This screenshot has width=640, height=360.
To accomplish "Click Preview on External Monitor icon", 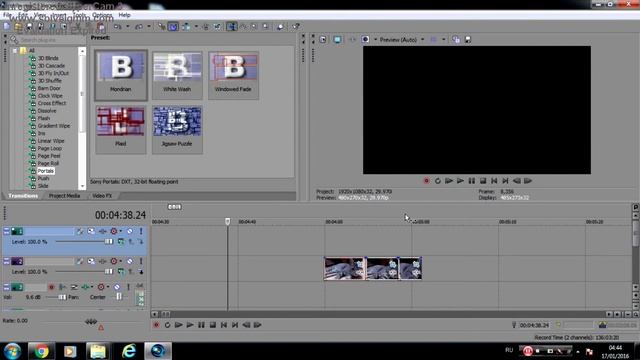I will click(337, 40).
